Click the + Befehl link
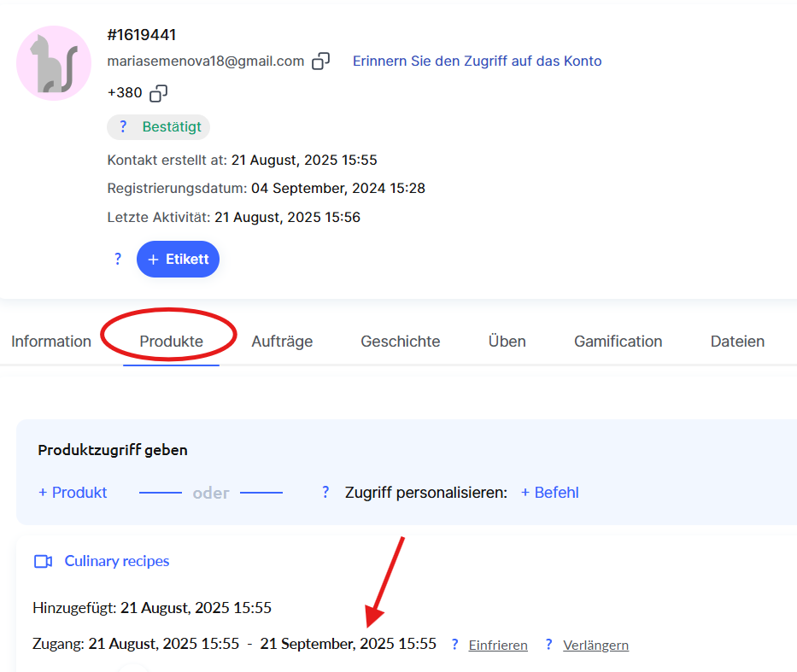Screen dimensions: 797x672 click(x=550, y=492)
